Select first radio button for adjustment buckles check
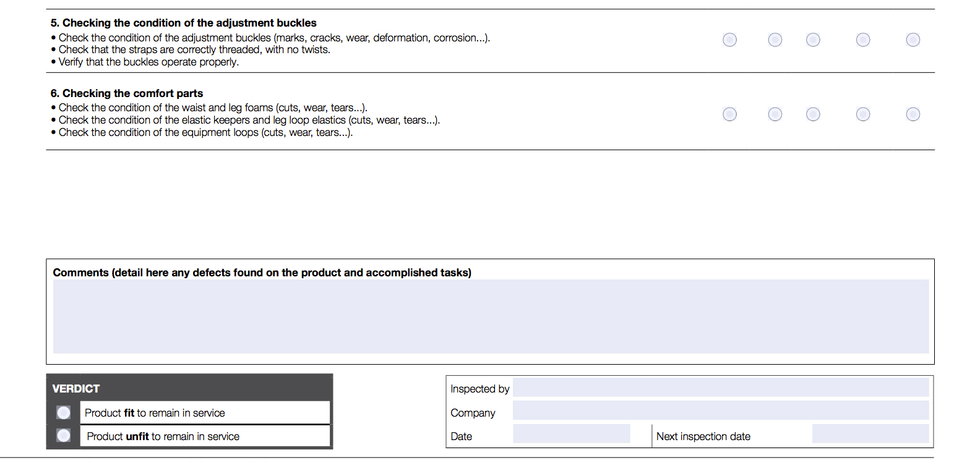This screenshot has height=463, width=980. pyautogui.click(x=729, y=40)
